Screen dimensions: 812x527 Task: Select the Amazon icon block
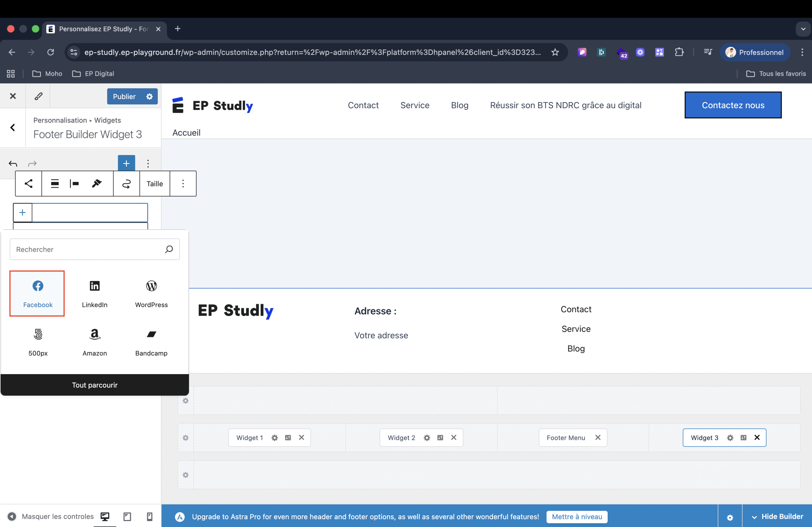pos(94,342)
